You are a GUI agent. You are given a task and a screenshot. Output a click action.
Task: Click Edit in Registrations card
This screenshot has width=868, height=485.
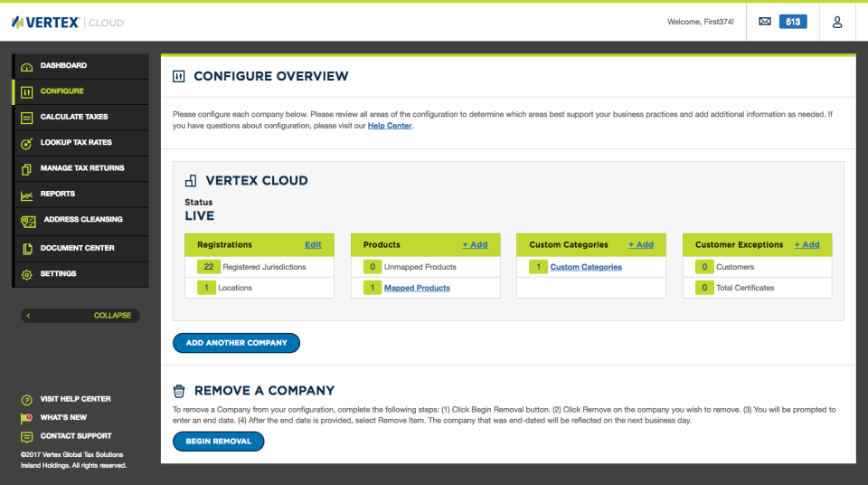[313, 244]
